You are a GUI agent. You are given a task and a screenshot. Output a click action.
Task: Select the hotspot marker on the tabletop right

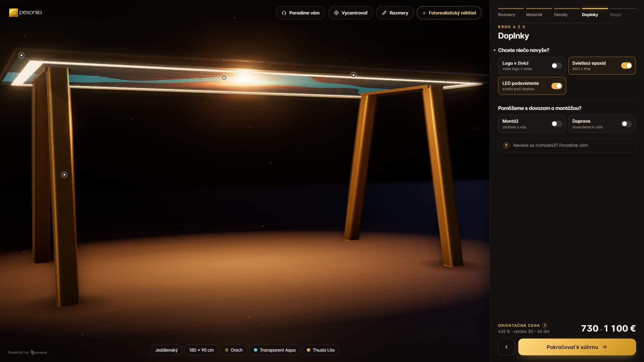click(354, 75)
